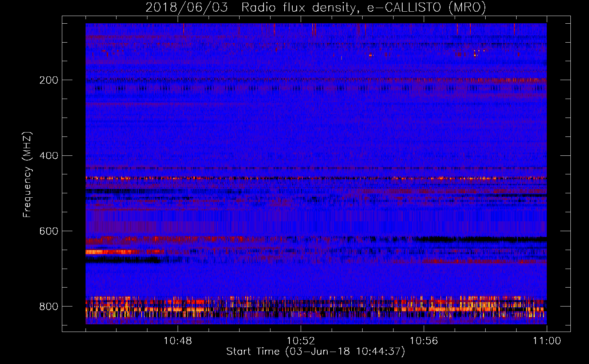This screenshot has height=364, width=589.
Task: Select the "Frequency (MHZ)" y-axis label
Action: point(27,174)
